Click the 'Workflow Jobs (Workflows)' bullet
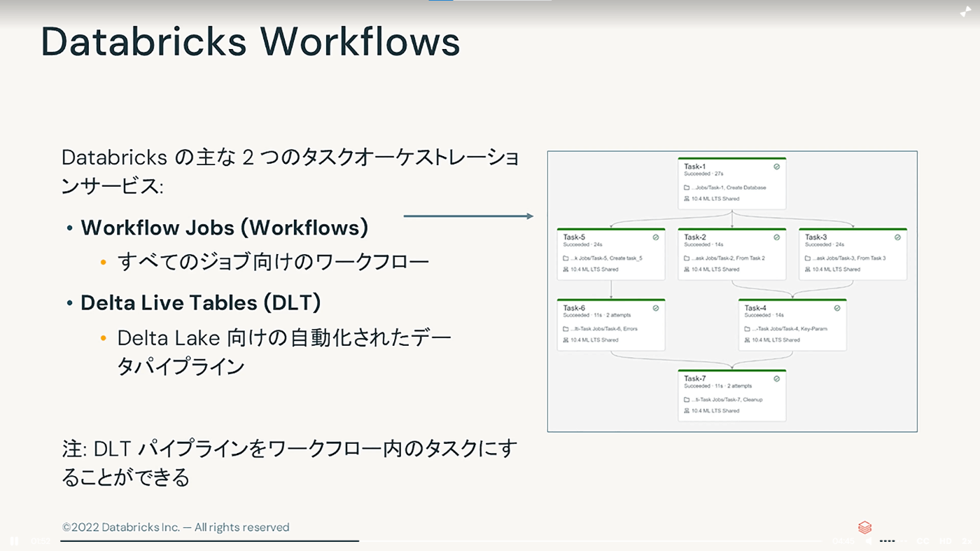The image size is (980, 551). click(x=225, y=228)
